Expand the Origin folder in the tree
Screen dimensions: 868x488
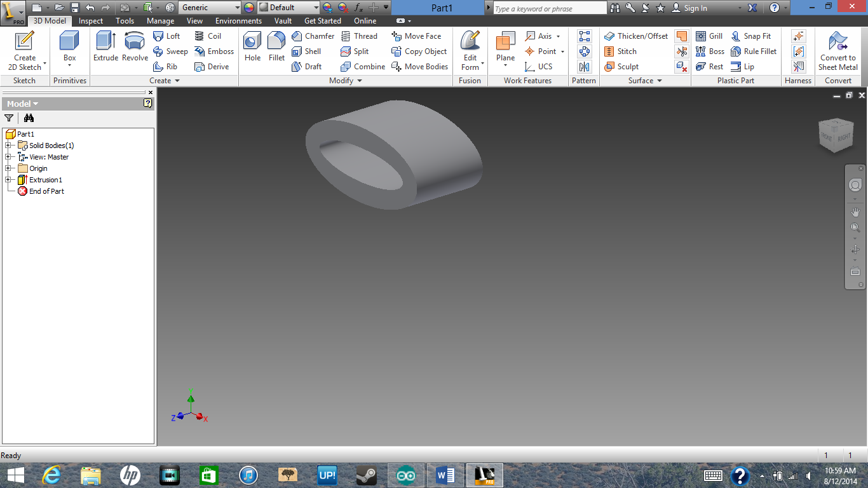8,168
